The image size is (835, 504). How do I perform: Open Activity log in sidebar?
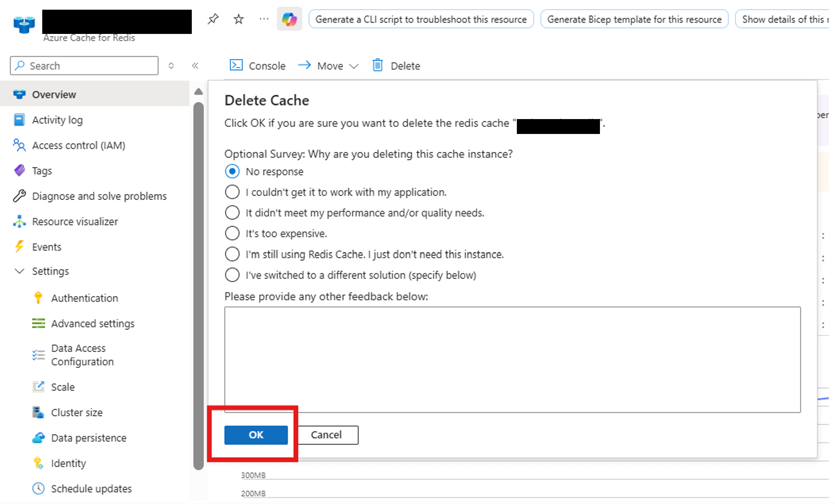click(x=57, y=120)
